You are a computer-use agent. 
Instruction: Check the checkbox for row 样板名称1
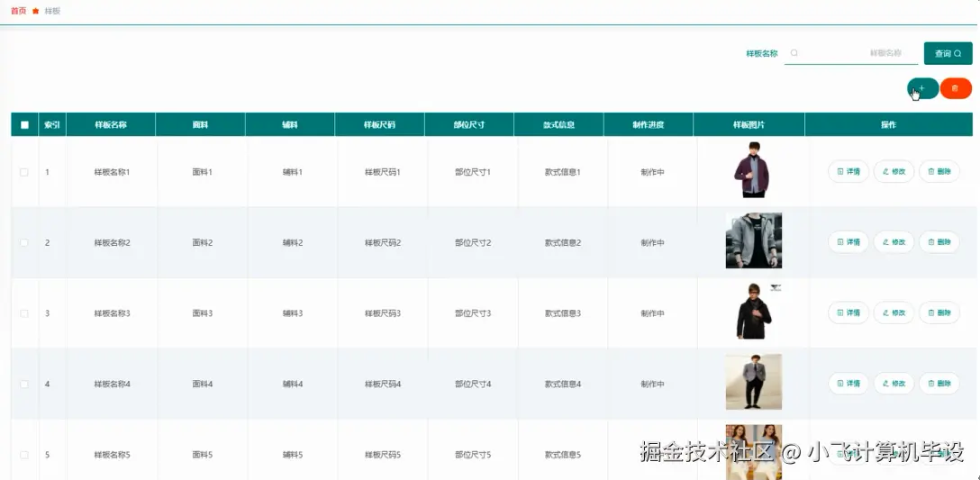click(24, 172)
